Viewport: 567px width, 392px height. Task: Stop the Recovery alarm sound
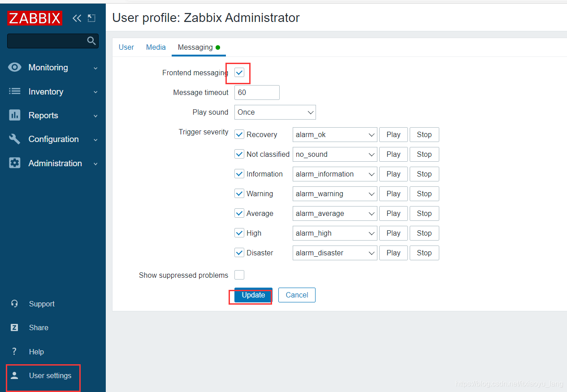tap(424, 134)
